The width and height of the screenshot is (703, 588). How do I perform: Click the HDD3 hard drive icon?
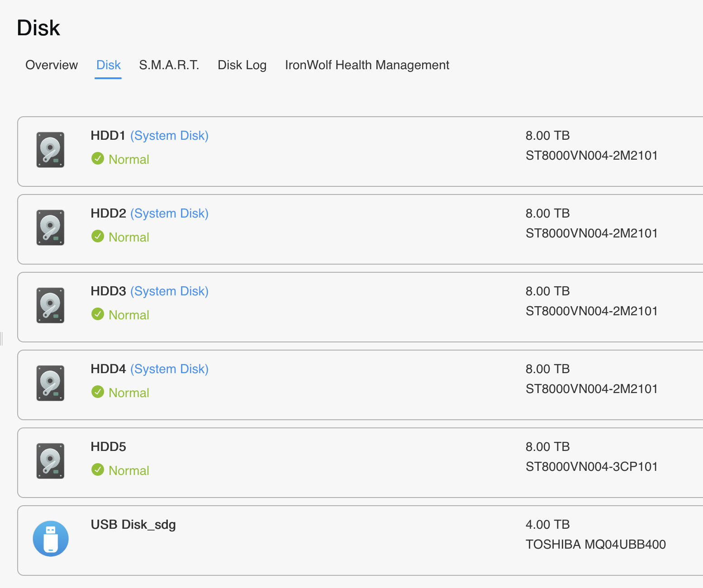(x=50, y=305)
